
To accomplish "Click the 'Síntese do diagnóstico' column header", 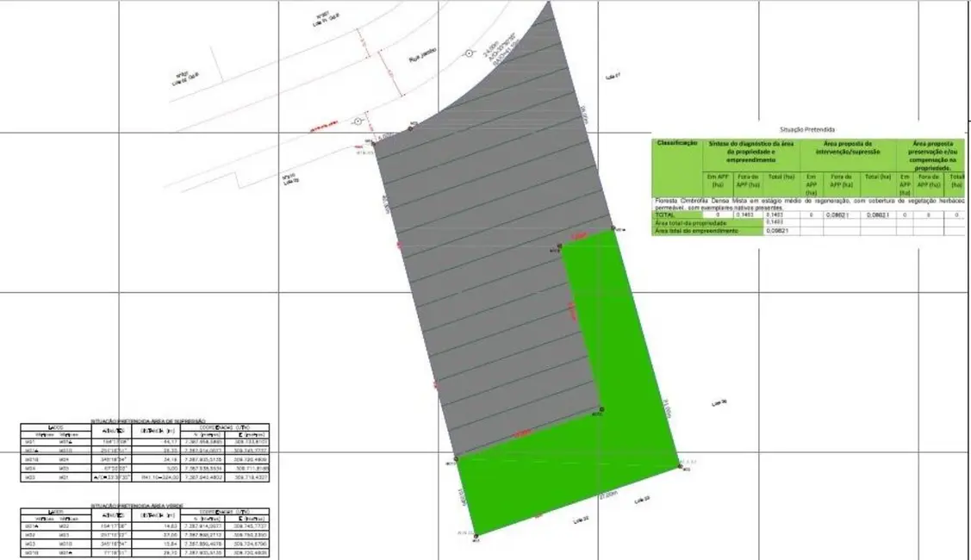I will [x=752, y=152].
